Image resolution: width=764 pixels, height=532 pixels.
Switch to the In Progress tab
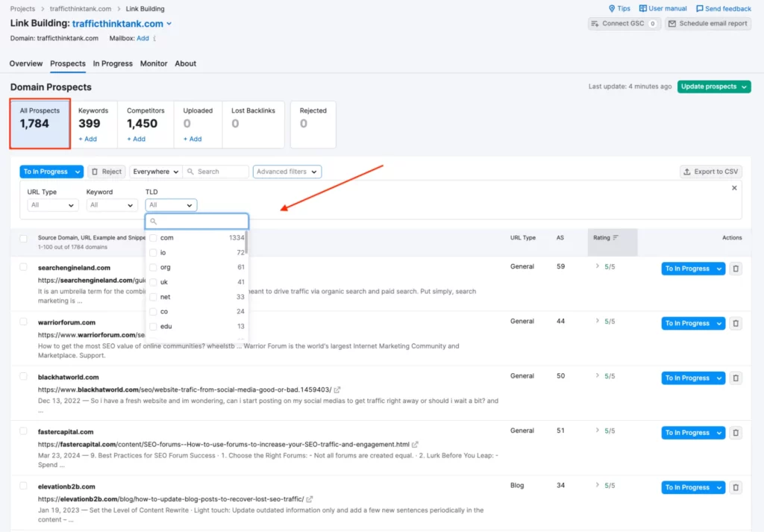[x=113, y=63]
